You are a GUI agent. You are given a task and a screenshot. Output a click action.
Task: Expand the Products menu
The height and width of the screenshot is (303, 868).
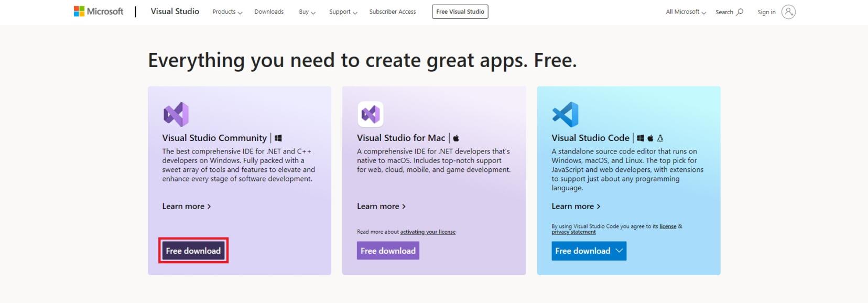point(227,12)
